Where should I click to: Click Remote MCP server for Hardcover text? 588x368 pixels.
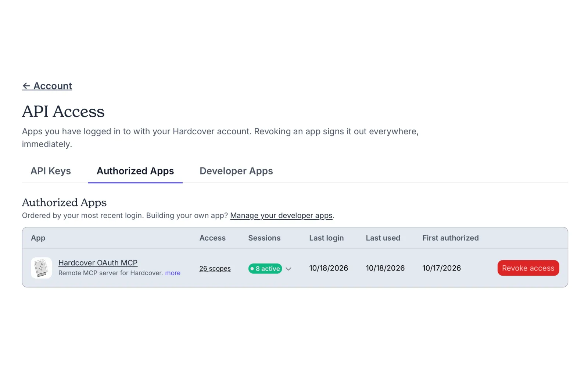click(111, 273)
